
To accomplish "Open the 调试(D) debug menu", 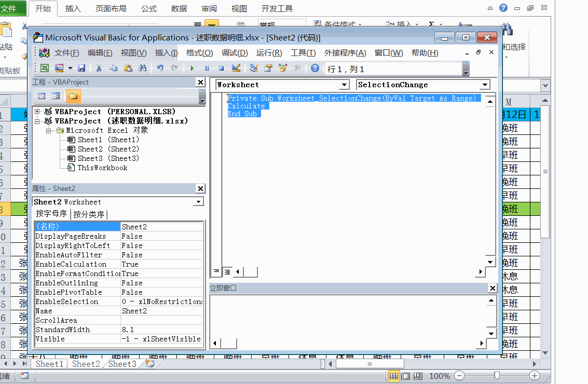I will [x=235, y=53].
